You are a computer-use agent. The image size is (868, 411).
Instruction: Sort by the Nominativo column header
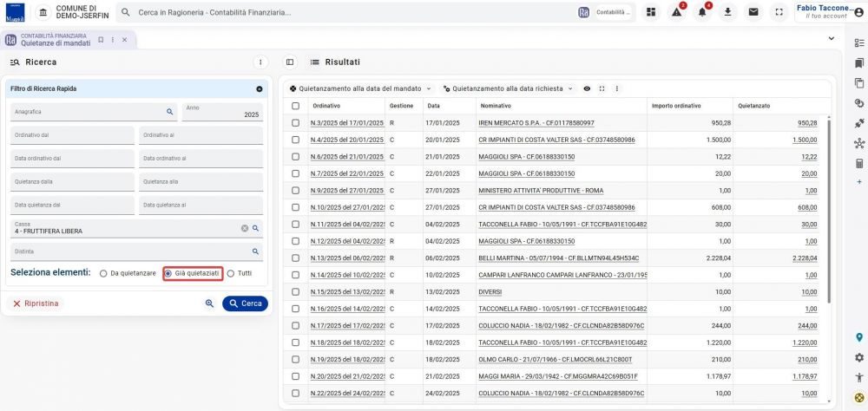[x=496, y=106]
